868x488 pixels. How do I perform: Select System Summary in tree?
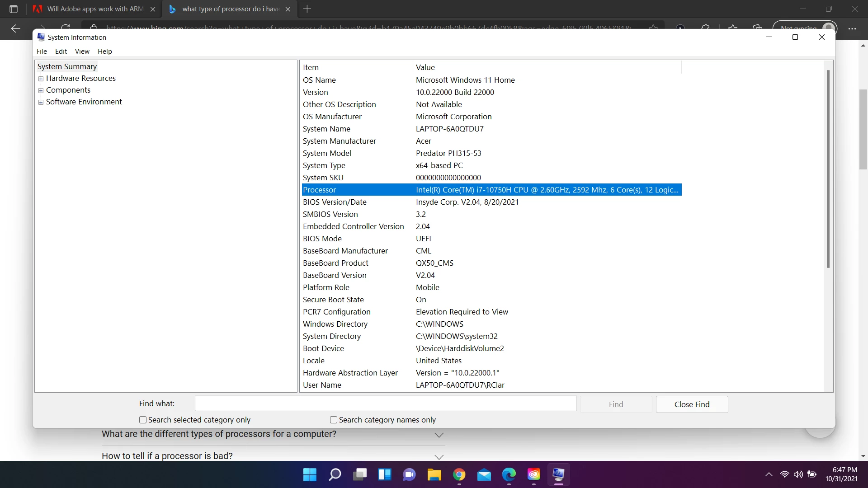(67, 66)
